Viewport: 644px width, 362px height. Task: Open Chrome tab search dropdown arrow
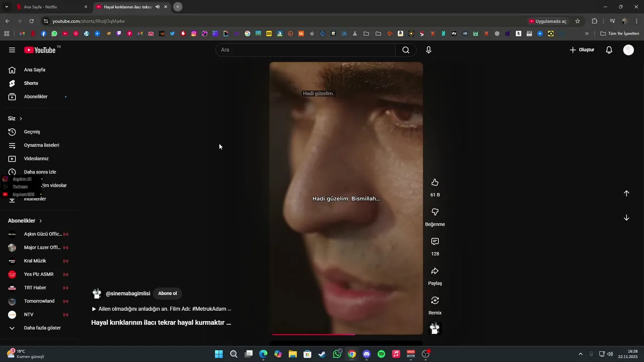(x=7, y=7)
